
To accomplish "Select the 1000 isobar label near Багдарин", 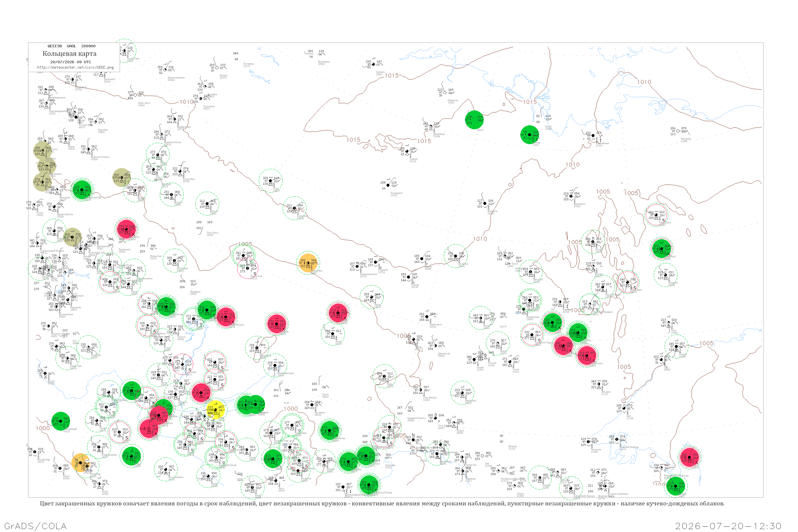I will pyautogui.click(x=291, y=409).
